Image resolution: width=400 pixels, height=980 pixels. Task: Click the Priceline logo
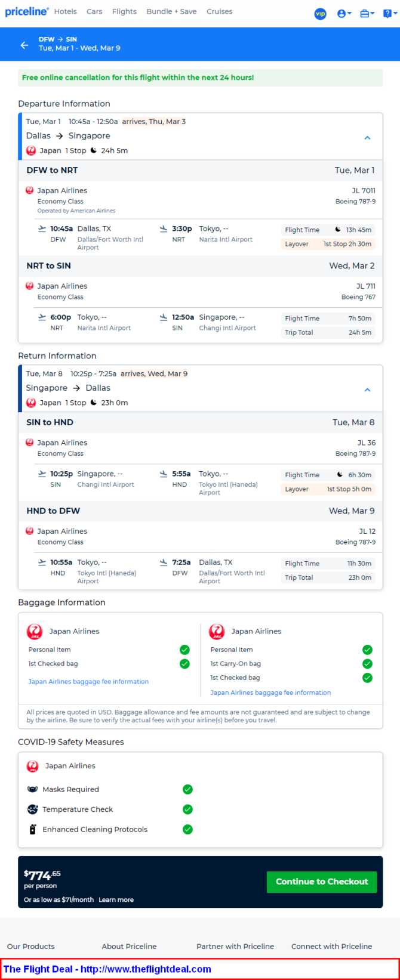(27, 11)
